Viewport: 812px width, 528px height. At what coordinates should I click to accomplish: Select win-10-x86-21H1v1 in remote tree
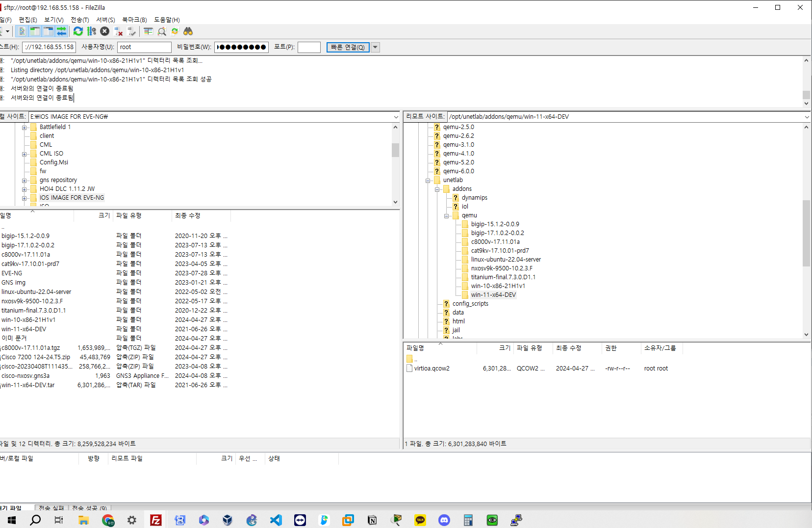tap(498, 286)
